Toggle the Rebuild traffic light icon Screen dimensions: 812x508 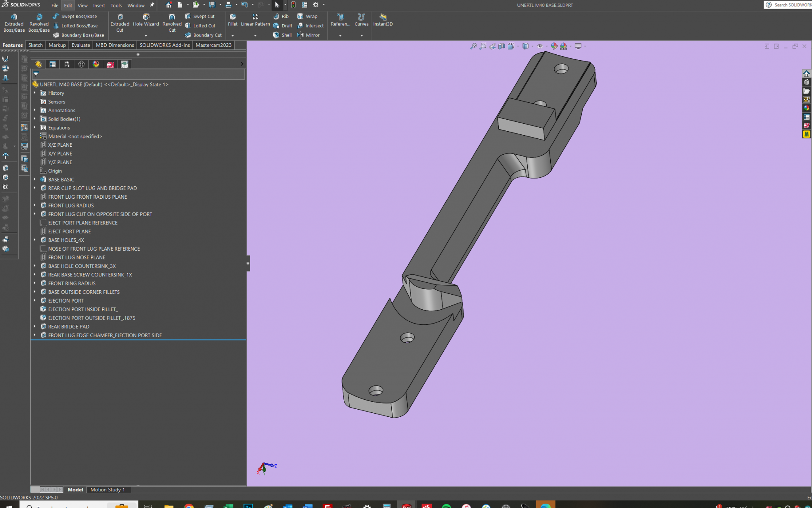coord(293,5)
